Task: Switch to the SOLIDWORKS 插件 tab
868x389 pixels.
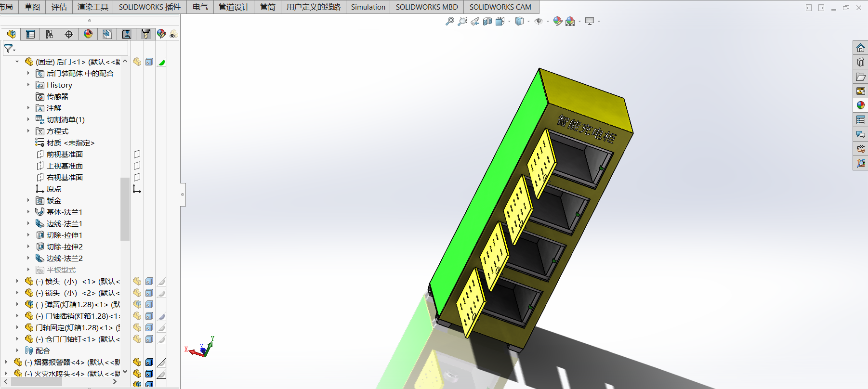Action: click(150, 7)
